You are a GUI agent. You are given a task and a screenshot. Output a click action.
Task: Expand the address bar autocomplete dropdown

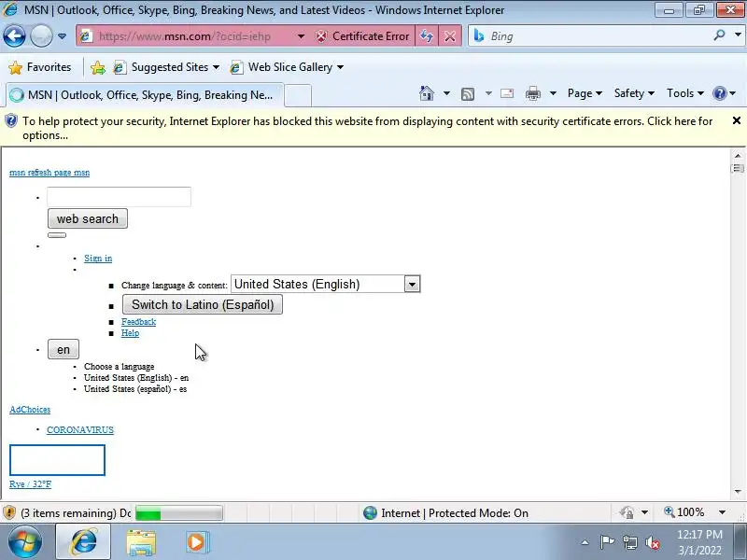(301, 36)
